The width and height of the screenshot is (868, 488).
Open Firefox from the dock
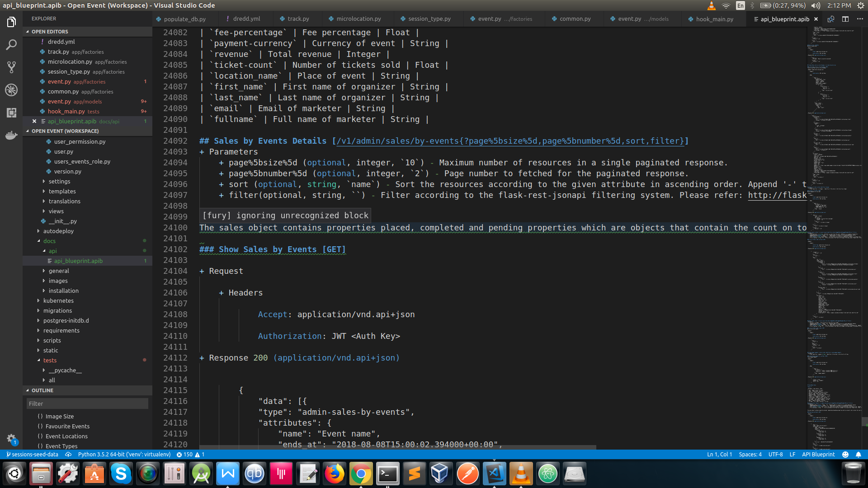pos(334,474)
